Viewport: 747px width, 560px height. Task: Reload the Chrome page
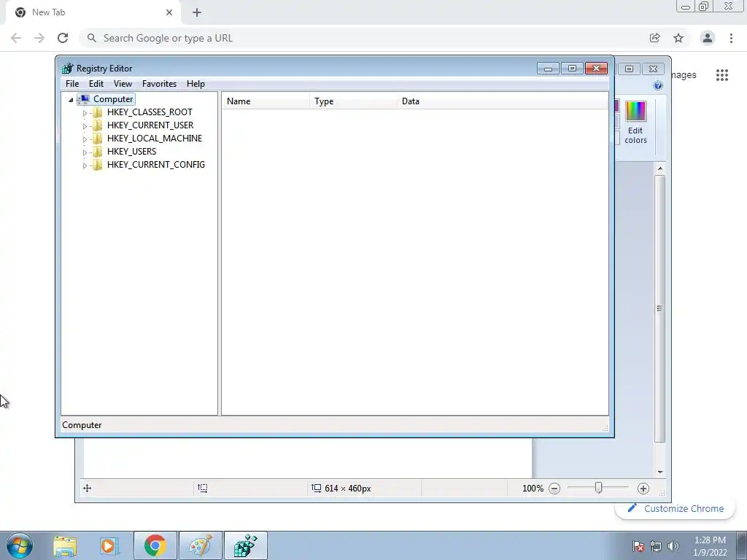tap(63, 38)
